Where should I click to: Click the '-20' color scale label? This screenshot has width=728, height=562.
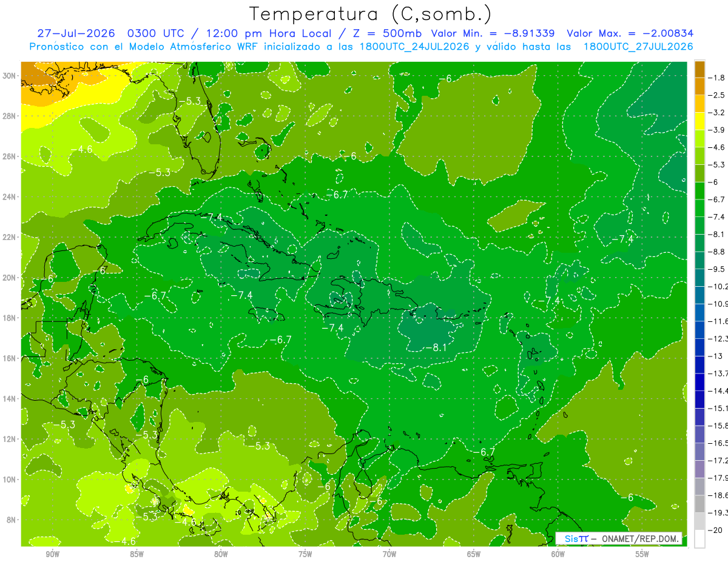point(714,530)
